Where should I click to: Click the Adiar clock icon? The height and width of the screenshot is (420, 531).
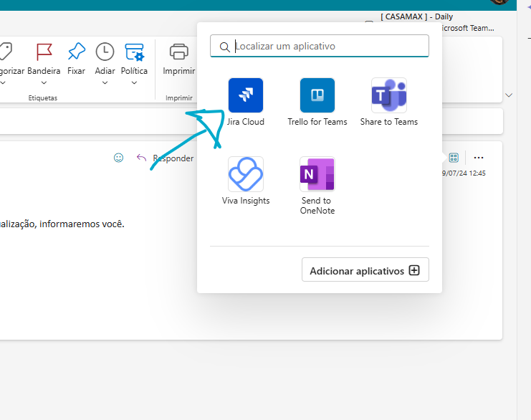click(x=105, y=52)
